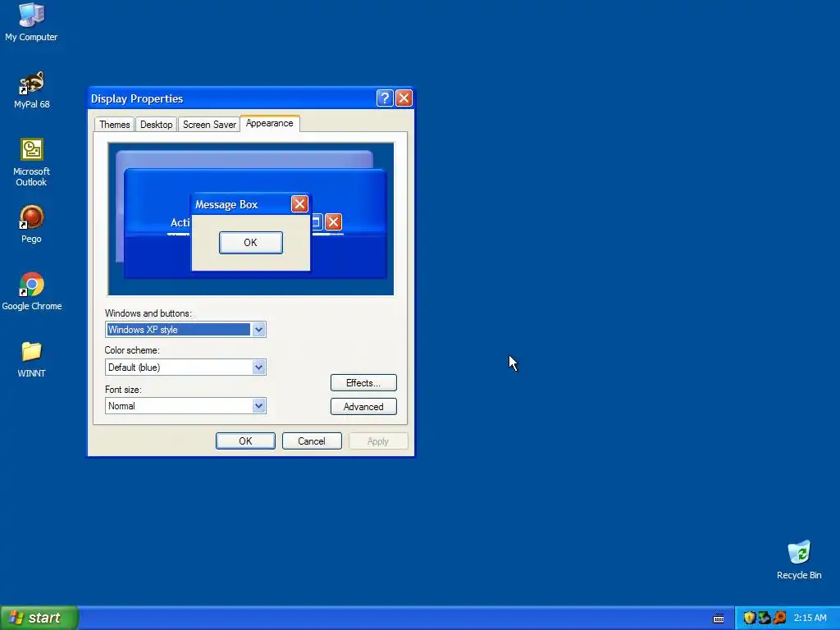
Task: Select the MyPal 68 browser shortcut
Action: (31, 89)
